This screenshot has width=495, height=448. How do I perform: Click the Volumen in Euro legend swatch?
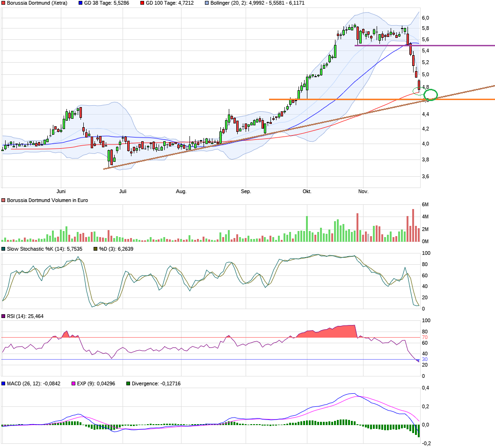click(3, 200)
